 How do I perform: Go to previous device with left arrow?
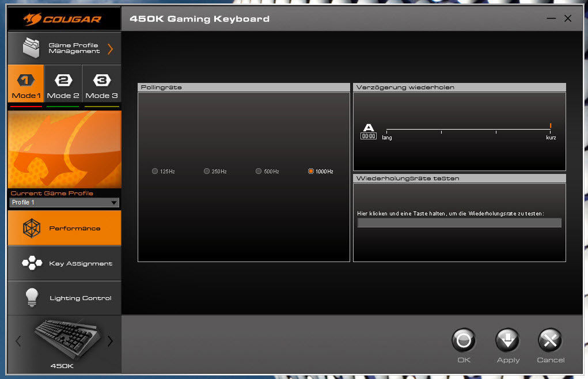click(18, 341)
